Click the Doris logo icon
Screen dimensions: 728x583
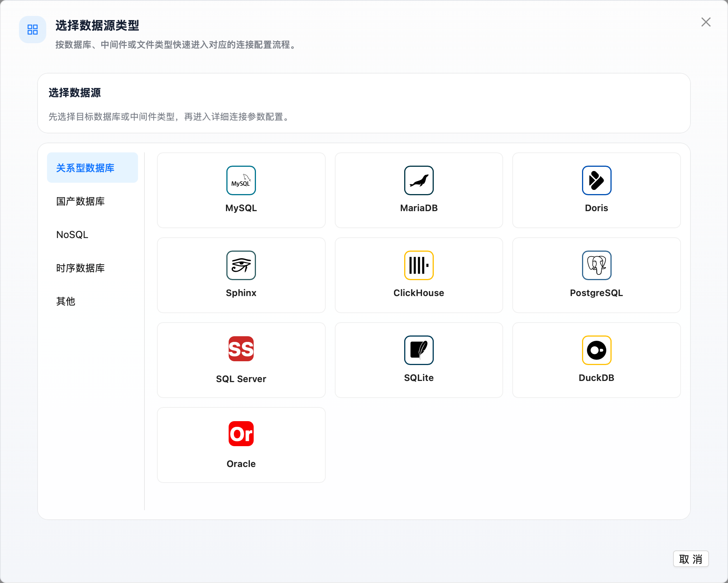(x=596, y=180)
